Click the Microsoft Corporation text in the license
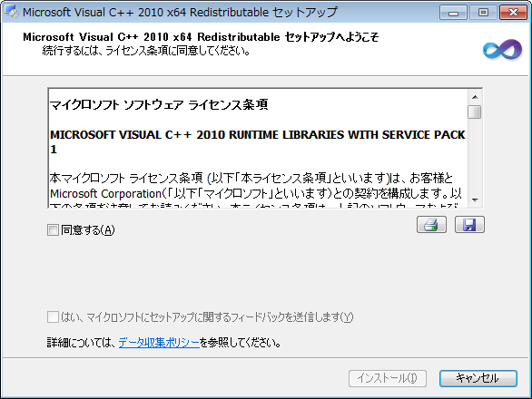 106,193
